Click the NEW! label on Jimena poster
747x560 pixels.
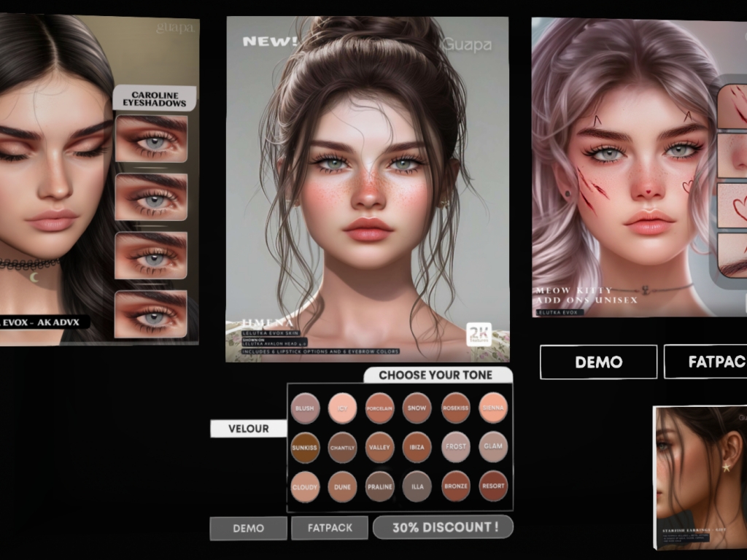click(270, 42)
